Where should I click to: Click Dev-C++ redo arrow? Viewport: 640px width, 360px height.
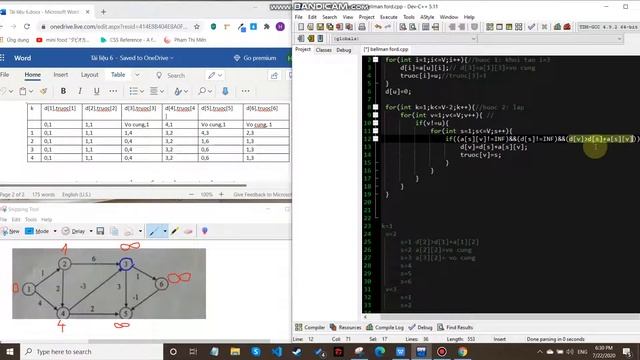coord(387,27)
